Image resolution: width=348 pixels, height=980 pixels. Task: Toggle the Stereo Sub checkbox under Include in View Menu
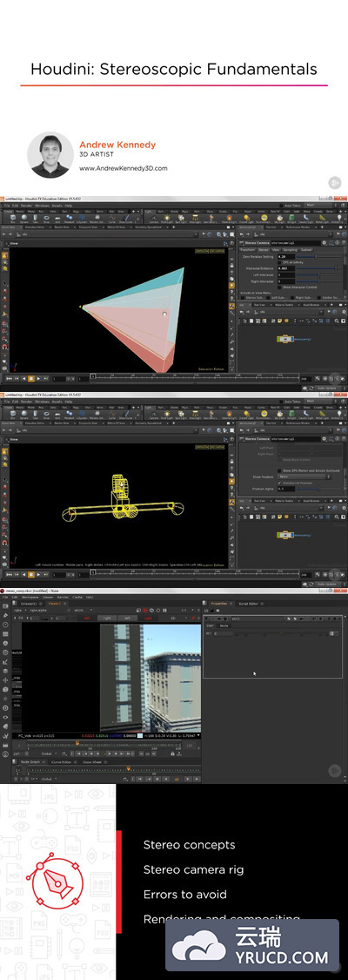[244, 298]
